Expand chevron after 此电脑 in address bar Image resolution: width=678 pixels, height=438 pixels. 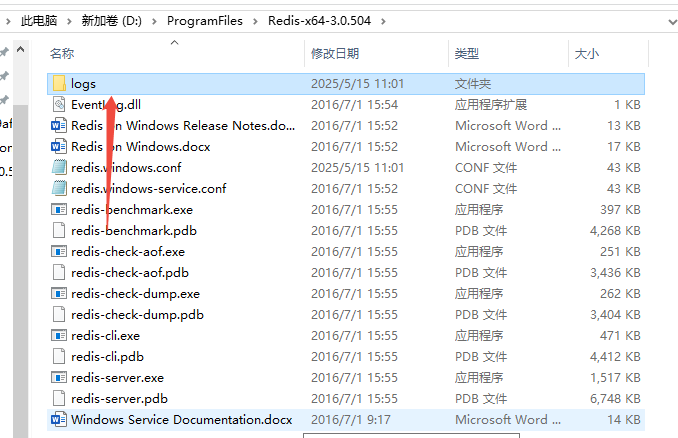pyautogui.click(x=69, y=21)
